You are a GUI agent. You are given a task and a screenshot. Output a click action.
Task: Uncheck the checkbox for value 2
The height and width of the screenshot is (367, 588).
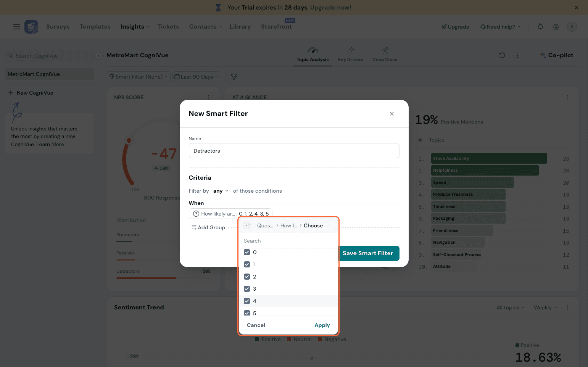click(x=247, y=277)
